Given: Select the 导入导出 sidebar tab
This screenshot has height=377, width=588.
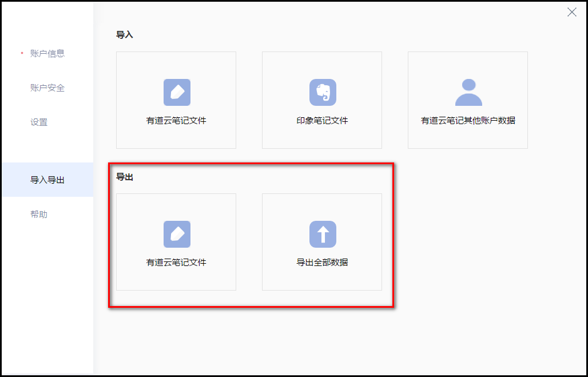Looking at the screenshot, I should click(x=47, y=180).
